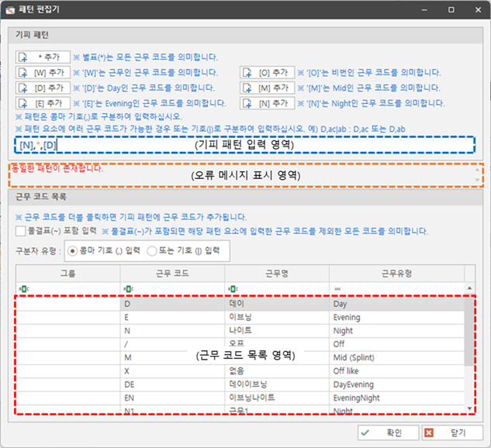491x448 pixels.
Task: Click the filter icon under 근무 코드 column
Action: tap(129, 289)
